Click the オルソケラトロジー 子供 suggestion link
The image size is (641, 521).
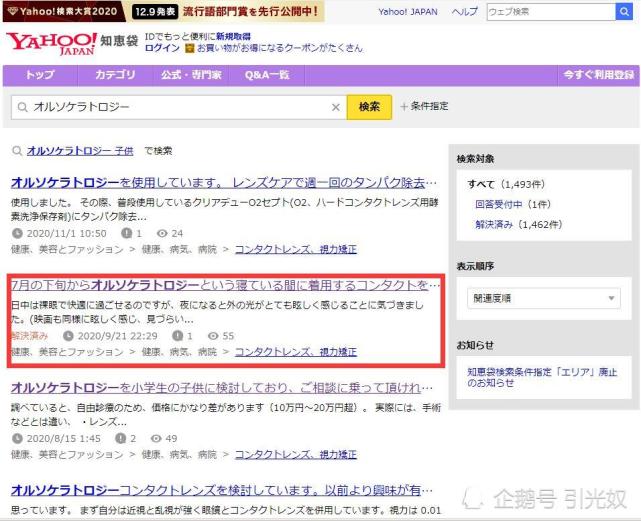tap(80, 151)
